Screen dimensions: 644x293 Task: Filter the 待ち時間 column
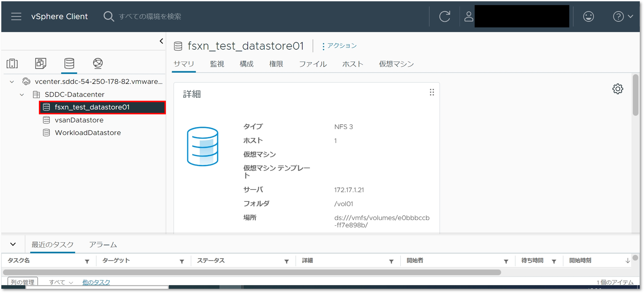554,261
